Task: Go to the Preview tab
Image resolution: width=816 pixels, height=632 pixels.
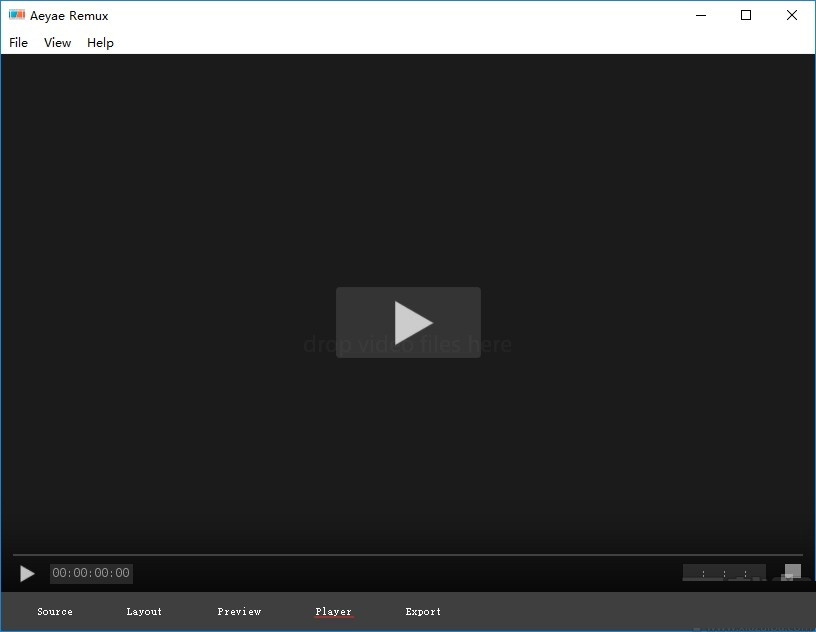Action: tap(239, 611)
